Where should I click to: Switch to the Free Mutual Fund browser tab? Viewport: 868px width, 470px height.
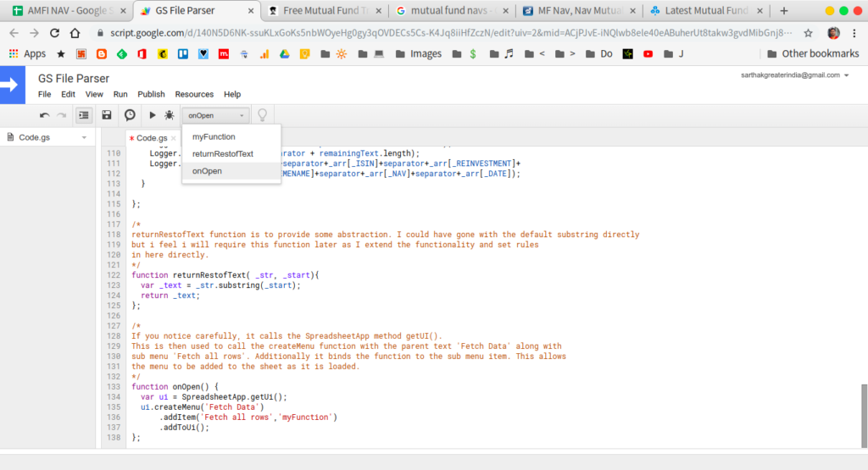coord(324,10)
